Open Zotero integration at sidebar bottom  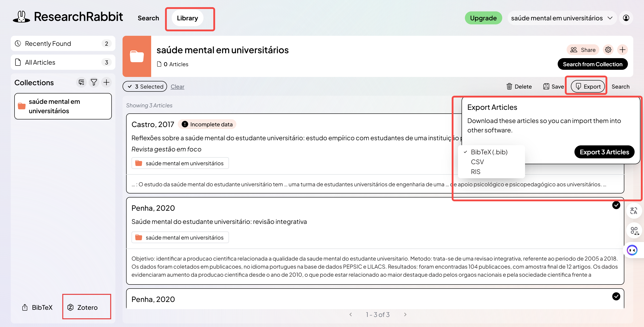tap(83, 308)
